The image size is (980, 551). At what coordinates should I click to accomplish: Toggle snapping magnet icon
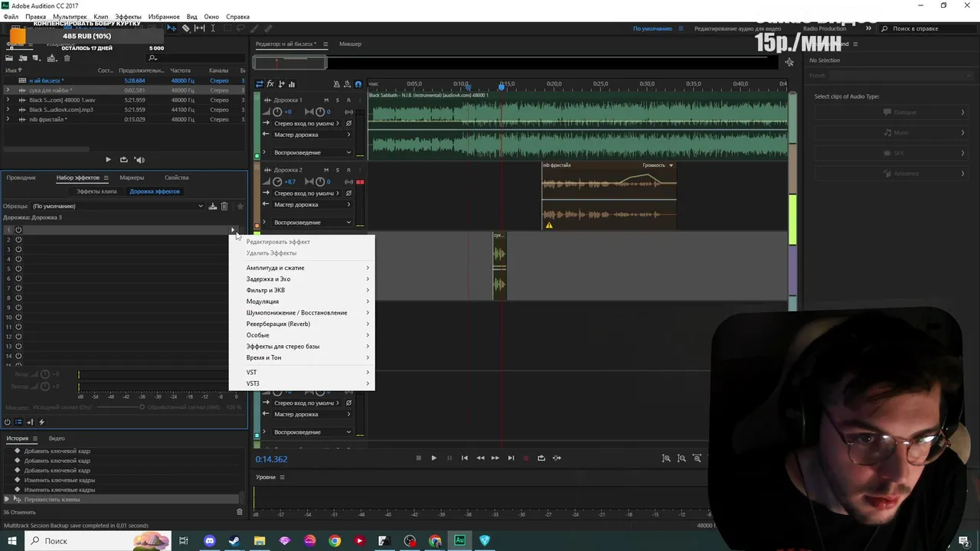pyautogui.click(x=358, y=84)
